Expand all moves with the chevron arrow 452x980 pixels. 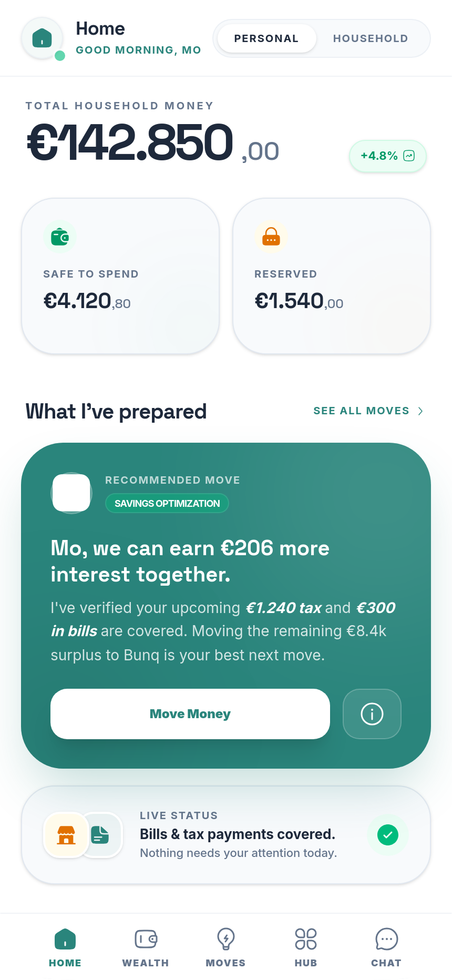click(419, 411)
